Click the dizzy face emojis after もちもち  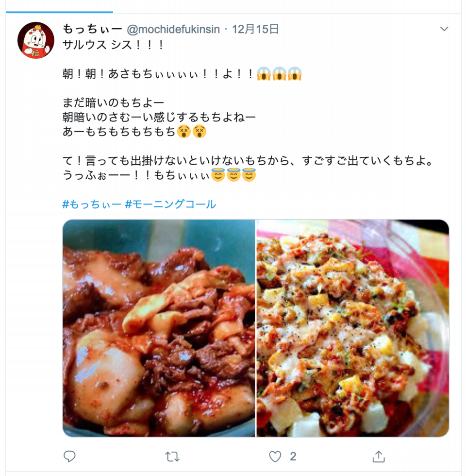coord(192,132)
